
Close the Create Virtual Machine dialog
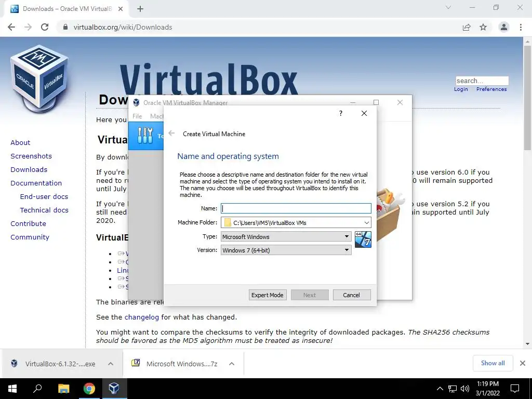[x=364, y=113]
